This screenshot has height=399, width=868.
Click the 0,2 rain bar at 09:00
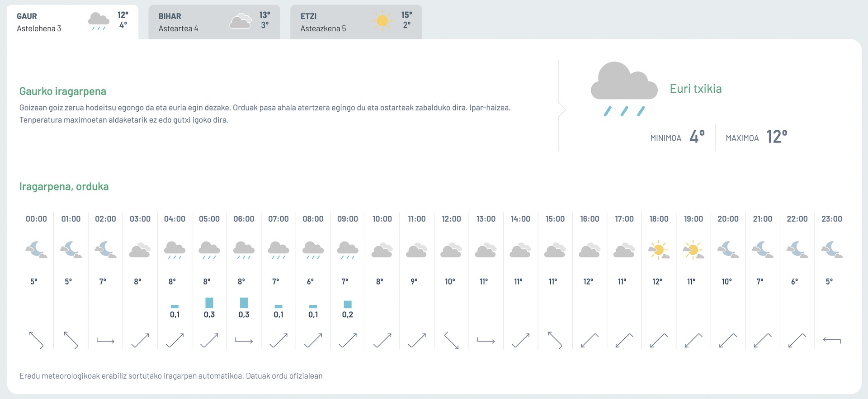(x=348, y=304)
